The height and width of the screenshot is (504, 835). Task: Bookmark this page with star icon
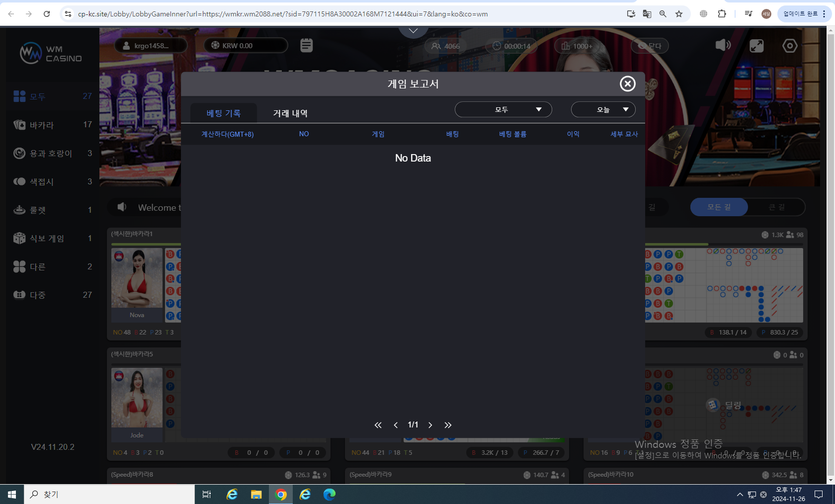pyautogui.click(x=679, y=14)
